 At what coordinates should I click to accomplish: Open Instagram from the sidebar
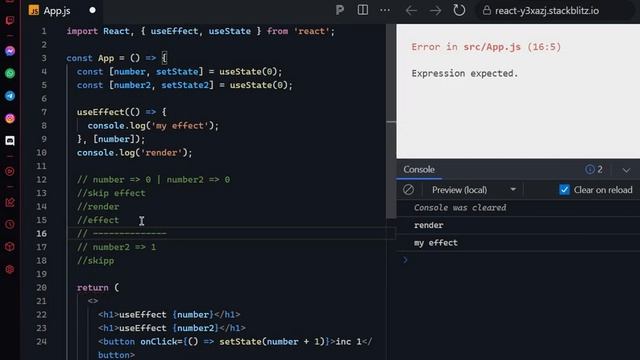tap(10, 118)
